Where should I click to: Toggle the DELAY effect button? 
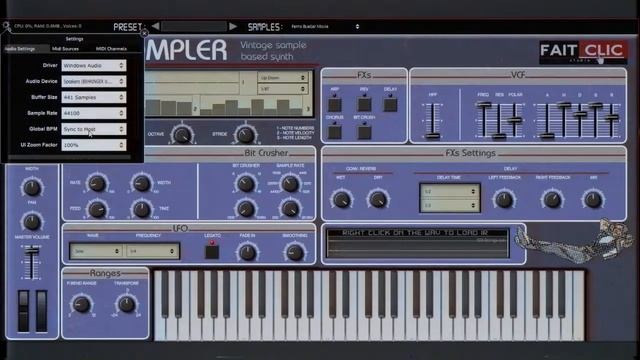pyautogui.click(x=390, y=105)
